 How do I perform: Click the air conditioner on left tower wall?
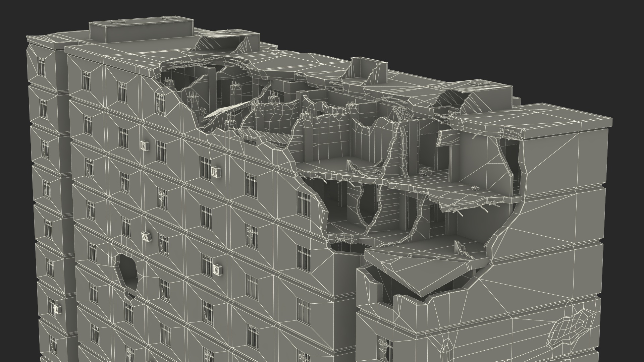coord(57,309)
